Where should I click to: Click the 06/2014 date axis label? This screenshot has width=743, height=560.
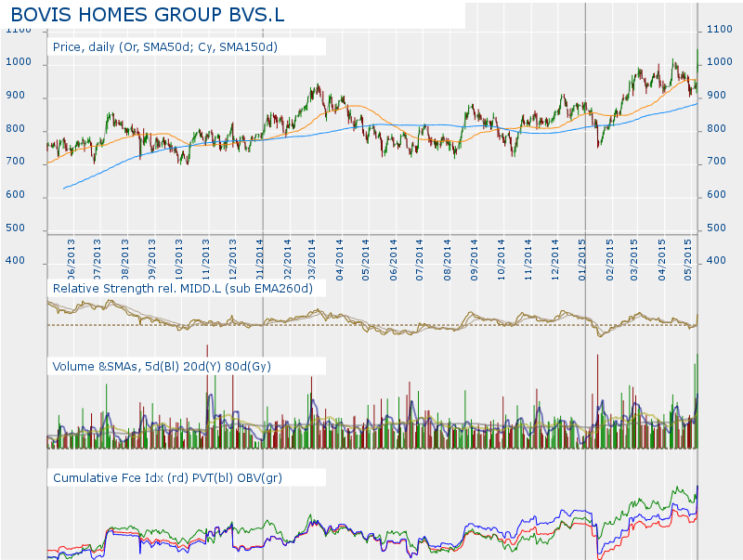394,260
